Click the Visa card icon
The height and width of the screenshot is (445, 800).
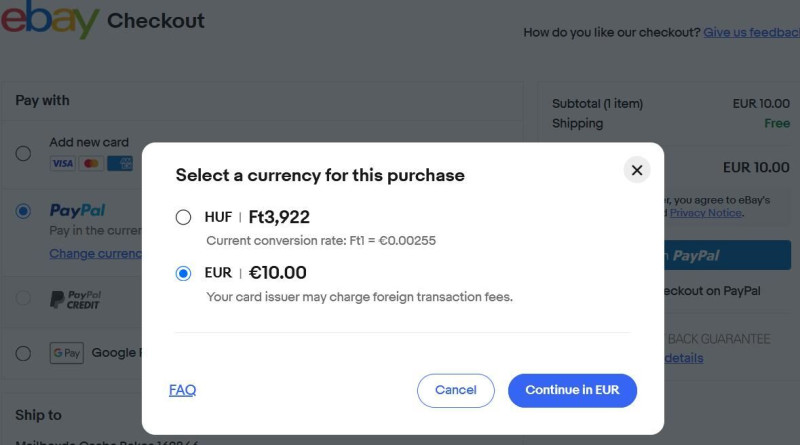pyautogui.click(x=62, y=163)
